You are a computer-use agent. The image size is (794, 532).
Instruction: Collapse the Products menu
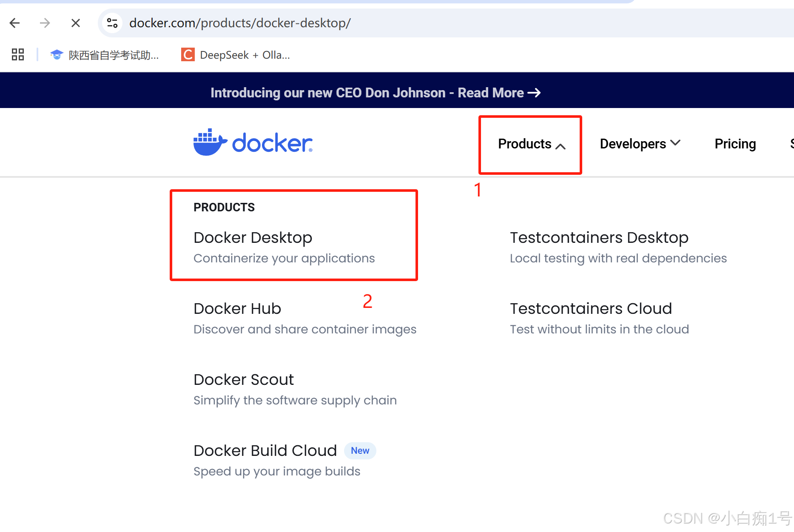532,144
